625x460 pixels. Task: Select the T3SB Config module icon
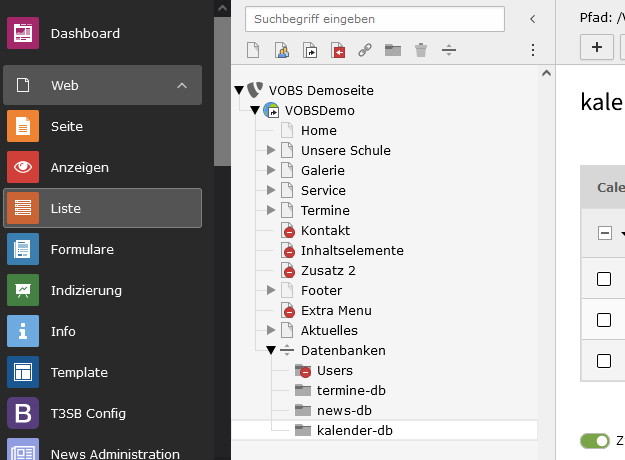(23, 413)
